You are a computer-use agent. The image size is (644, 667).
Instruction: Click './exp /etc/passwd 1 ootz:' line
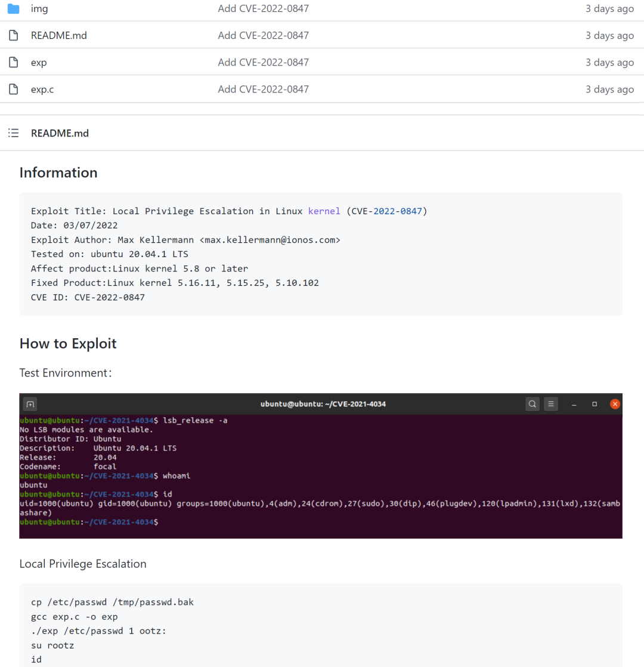click(98, 631)
